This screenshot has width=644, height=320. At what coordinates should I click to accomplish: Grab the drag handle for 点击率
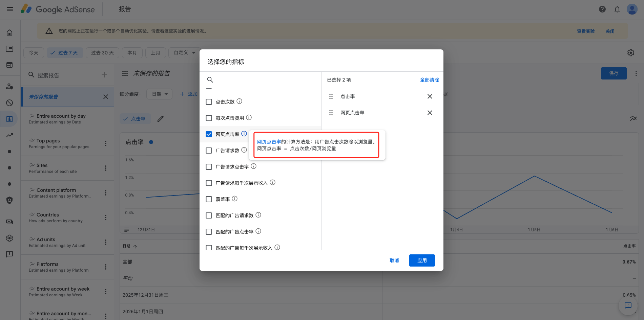[x=331, y=96]
